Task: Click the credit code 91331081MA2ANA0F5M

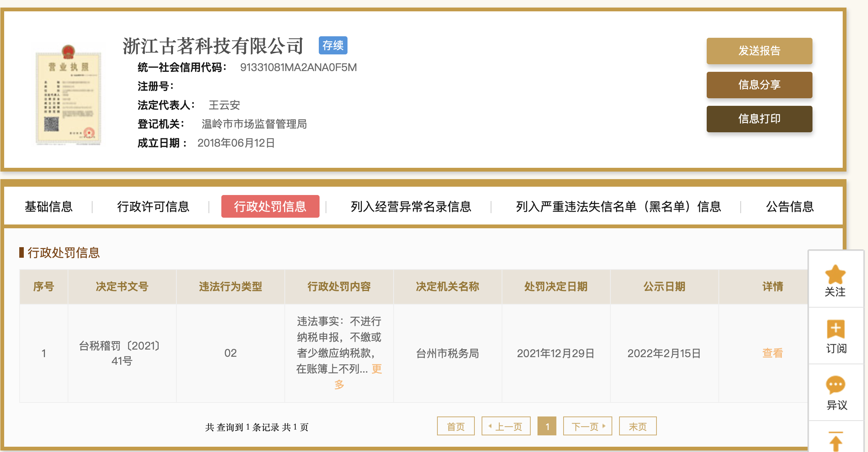Action: (x=298, y=67)
